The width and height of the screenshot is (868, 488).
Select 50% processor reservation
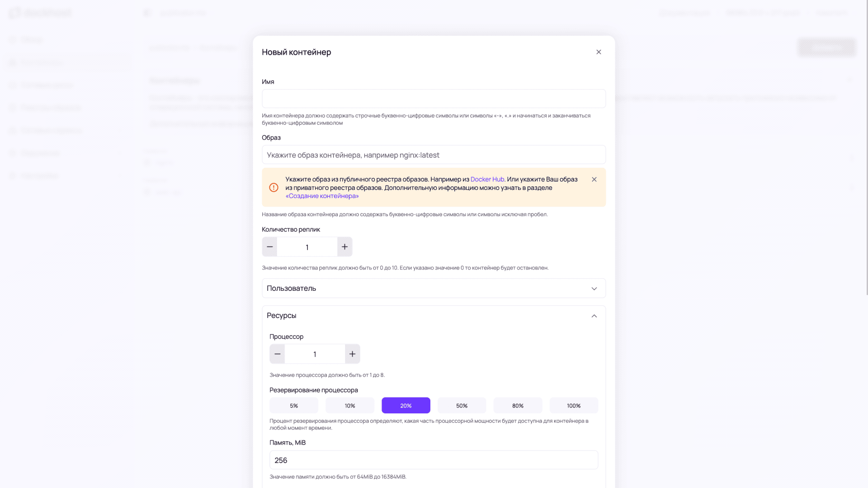[462, 406]
